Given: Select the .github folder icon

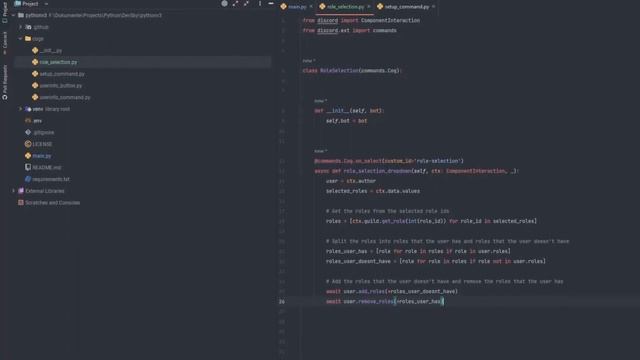Looking at the screenshot, I should tap(28, 27).
